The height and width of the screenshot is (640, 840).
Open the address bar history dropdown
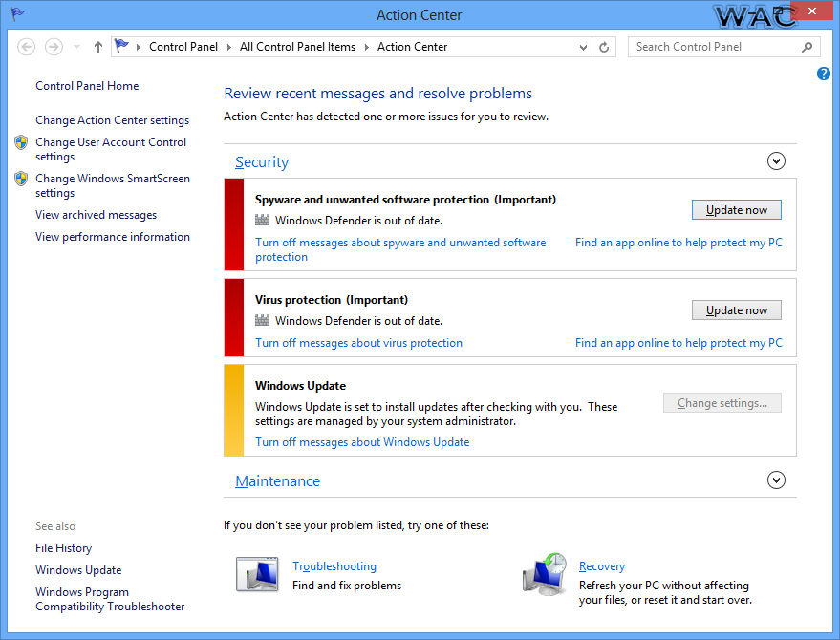[x=583, y=47]
